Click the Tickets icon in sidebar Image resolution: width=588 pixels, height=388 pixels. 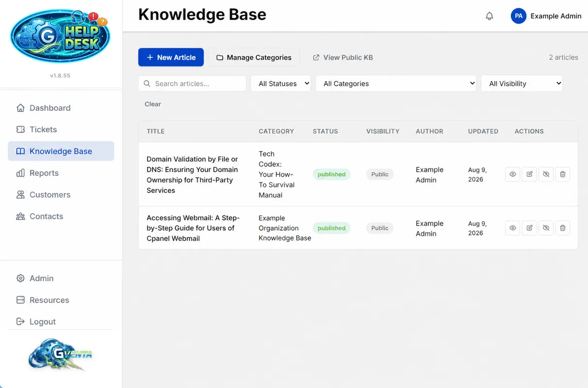tap(20, 130)
